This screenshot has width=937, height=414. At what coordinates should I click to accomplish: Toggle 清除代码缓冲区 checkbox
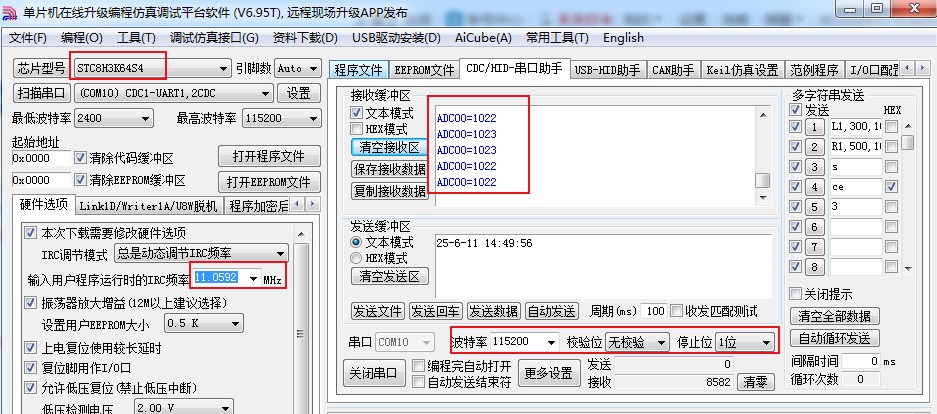81,158
